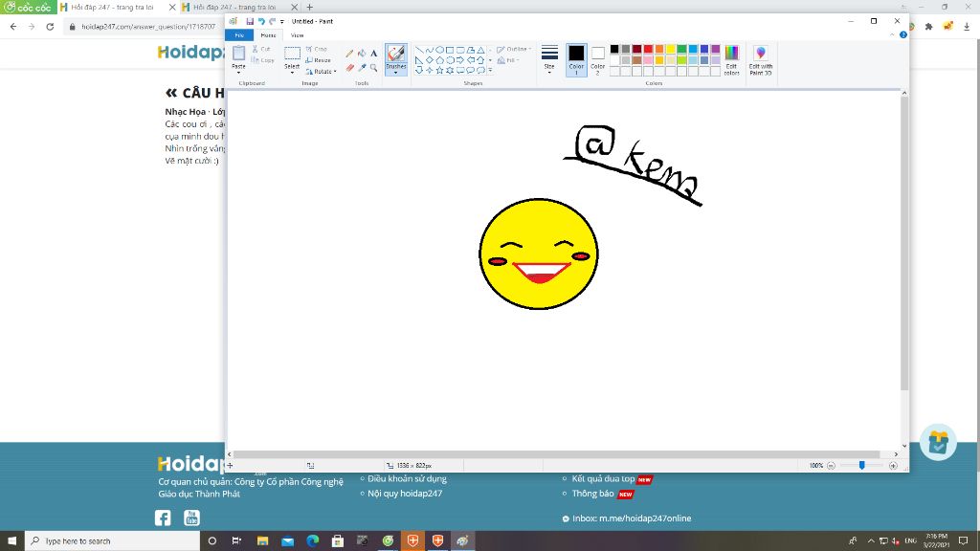
Task: Open the Windows Start menu
Action: [11, 541]
